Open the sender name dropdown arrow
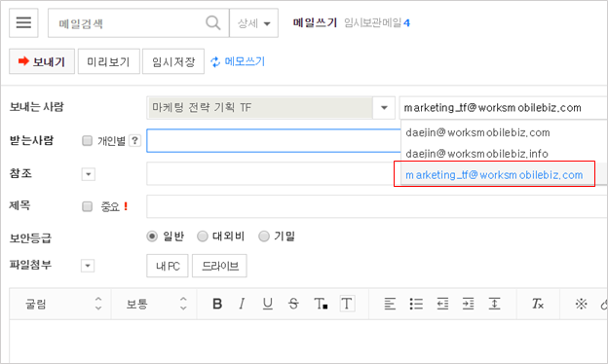Screen dimensions: 608x364 point(384,107)
